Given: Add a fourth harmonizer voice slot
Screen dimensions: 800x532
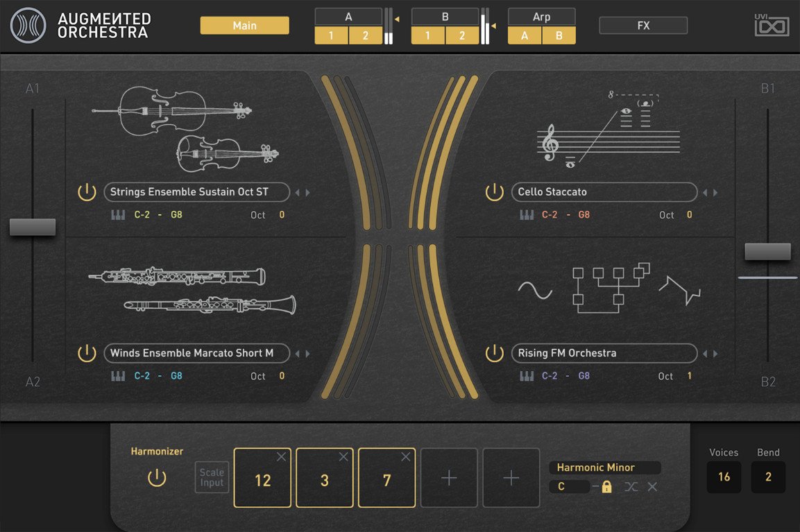Looking at the screenshot, I should click(x=449, y=478).
